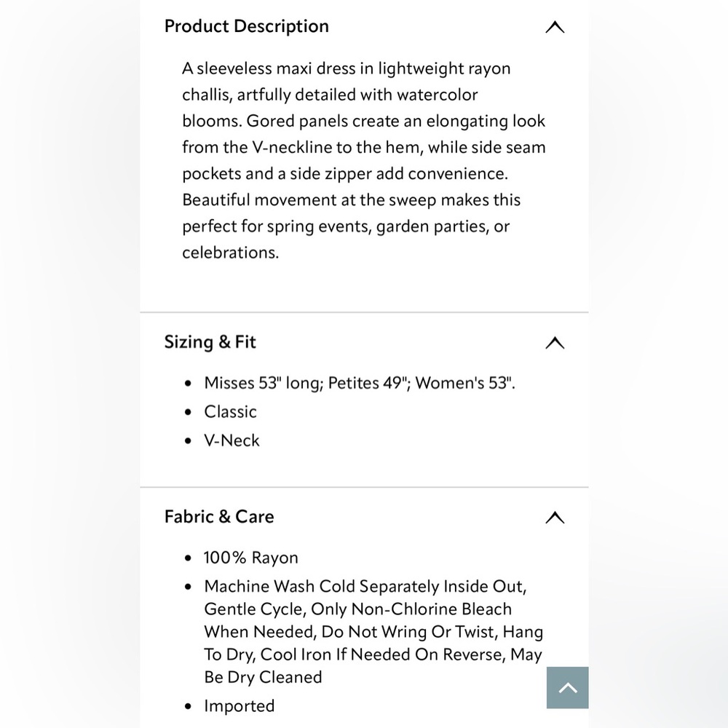This screenshot has width=728, height=728.
Task: Collapse the Fabric & Care chevron
Action: pyautogui.click(x=555, y=517)
